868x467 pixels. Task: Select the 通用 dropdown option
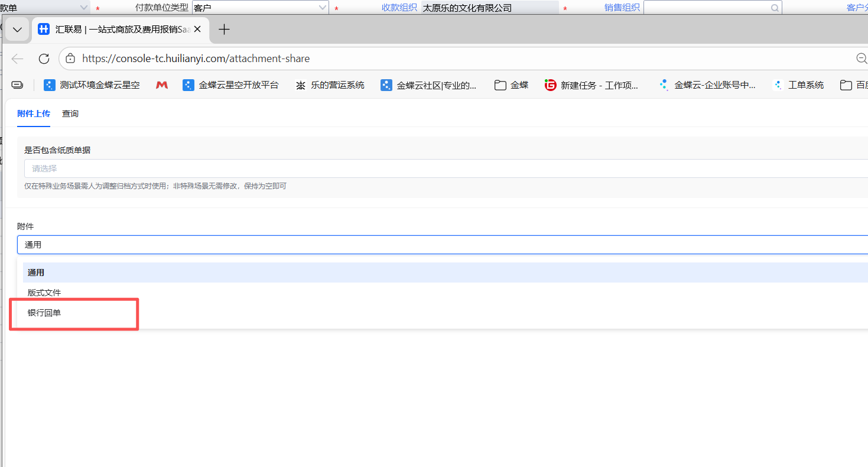[36, 273]
